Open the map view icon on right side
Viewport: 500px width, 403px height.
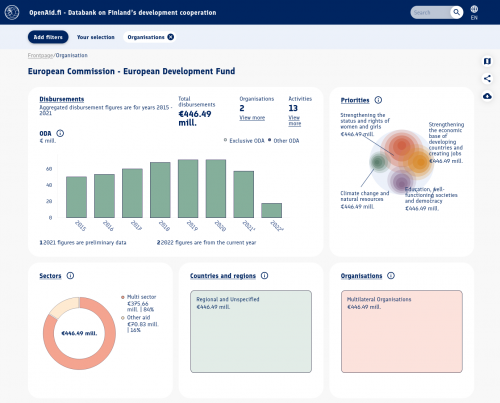click(x=487, y=61)
